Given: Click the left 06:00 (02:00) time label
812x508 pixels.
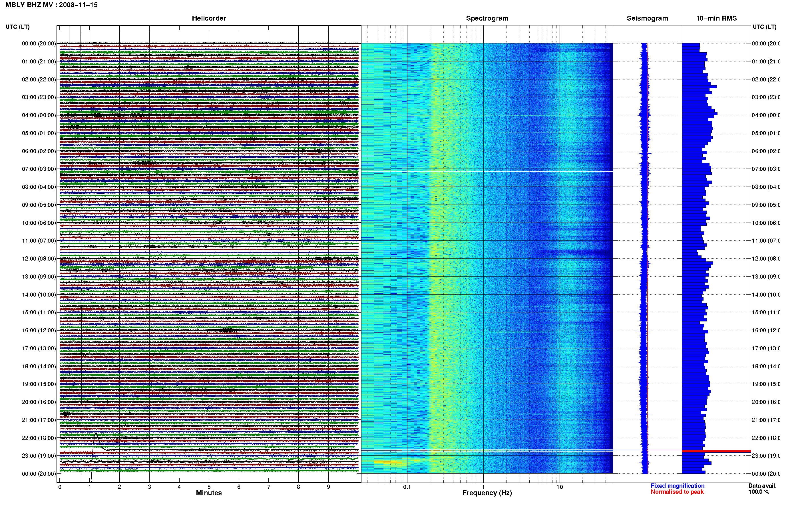Looking at the screenshot, I should tap(39, 151).
